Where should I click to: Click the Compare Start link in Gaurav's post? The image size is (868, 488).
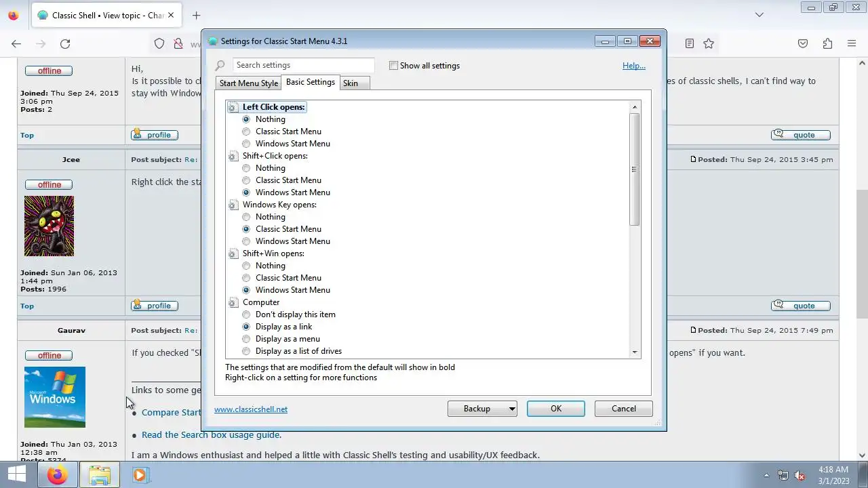coord(171,412)
